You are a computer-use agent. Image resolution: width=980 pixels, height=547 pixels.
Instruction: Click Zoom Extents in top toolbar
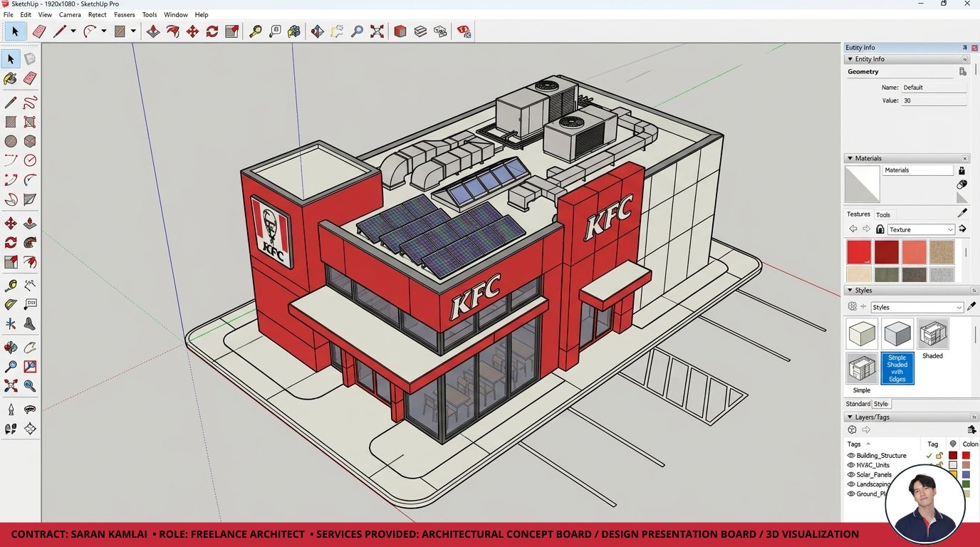(377, 31)
